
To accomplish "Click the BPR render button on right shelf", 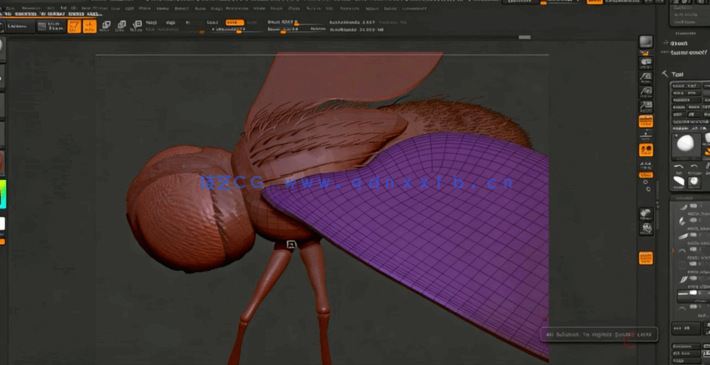I will pyautogui.click(x=646, y=42).
